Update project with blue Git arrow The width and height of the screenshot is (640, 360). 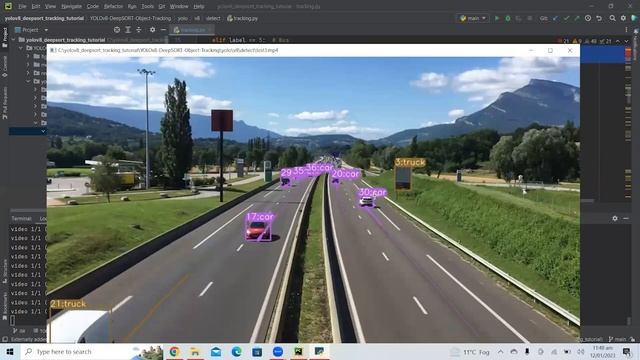(556, 18)
